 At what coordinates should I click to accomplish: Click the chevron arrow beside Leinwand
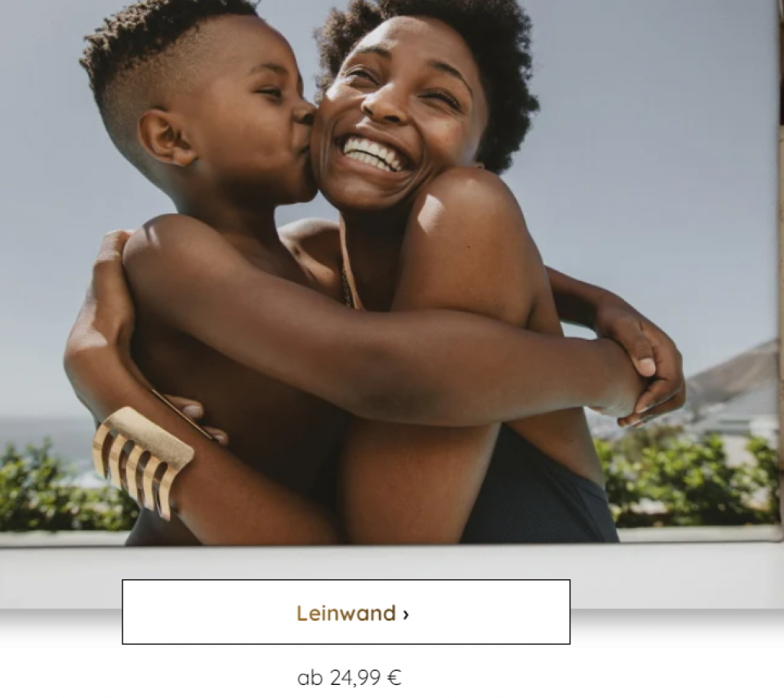(x=406, y=614)
